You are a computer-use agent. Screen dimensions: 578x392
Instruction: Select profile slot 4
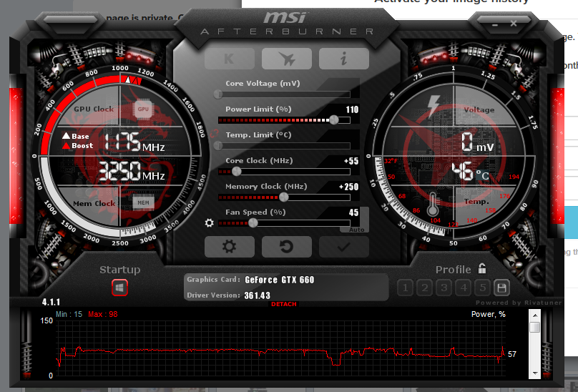pyautogui.click(x=464, y=288)
